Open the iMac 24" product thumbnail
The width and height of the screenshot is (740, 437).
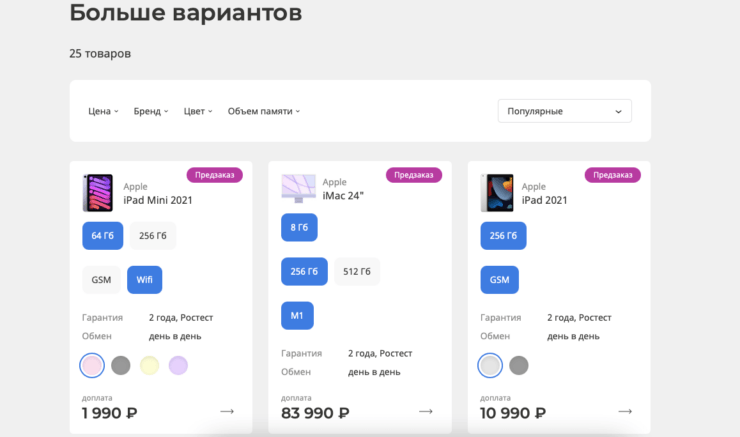[299, 188]
